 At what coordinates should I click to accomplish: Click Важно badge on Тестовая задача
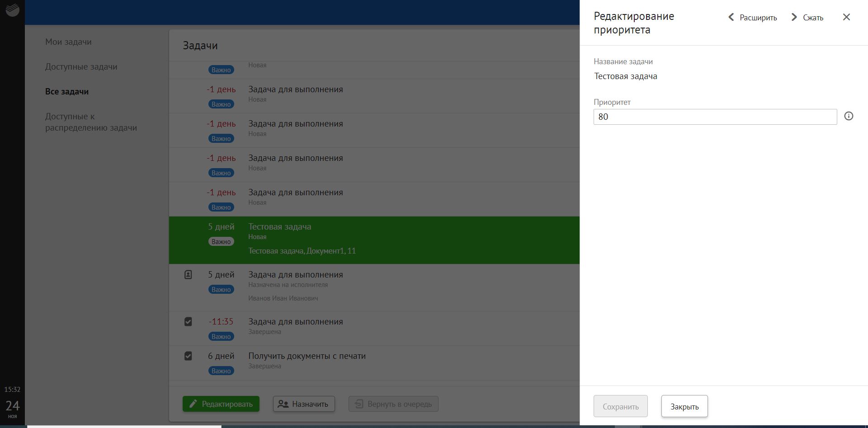221,242
